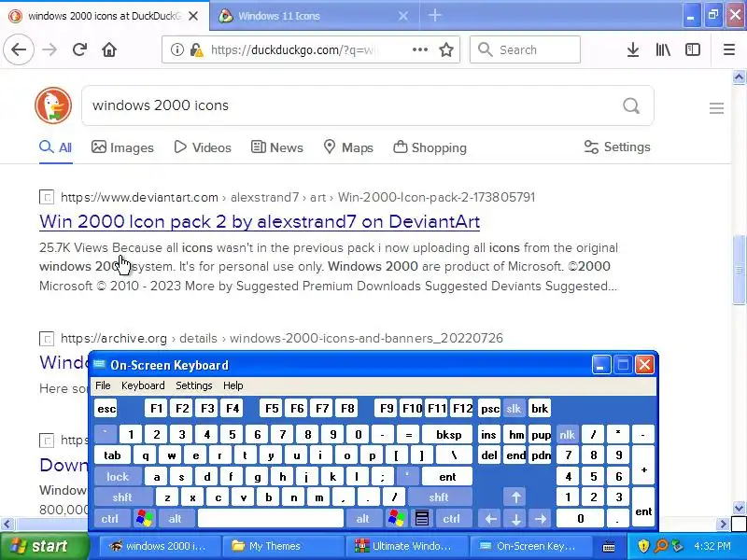Click the bksp key on on-screen keyboard
Screen dimensions: 747x560
point(448,434)
